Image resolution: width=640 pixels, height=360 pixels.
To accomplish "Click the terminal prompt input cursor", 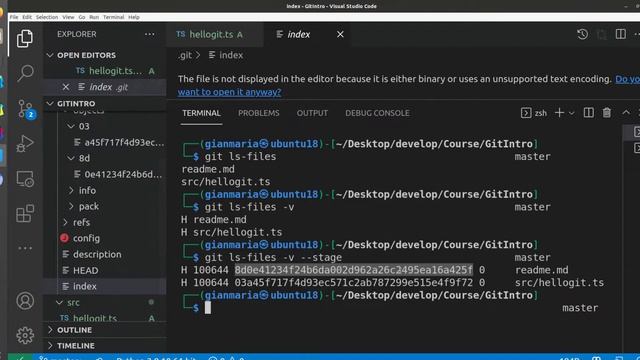I will (208, 308).
